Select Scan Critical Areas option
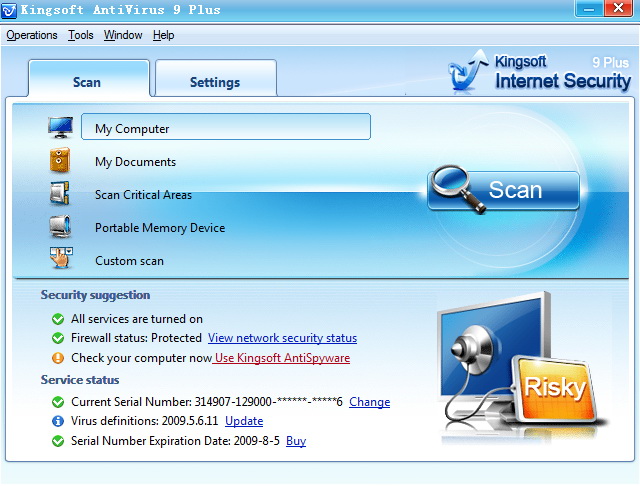 pos(143,195)
